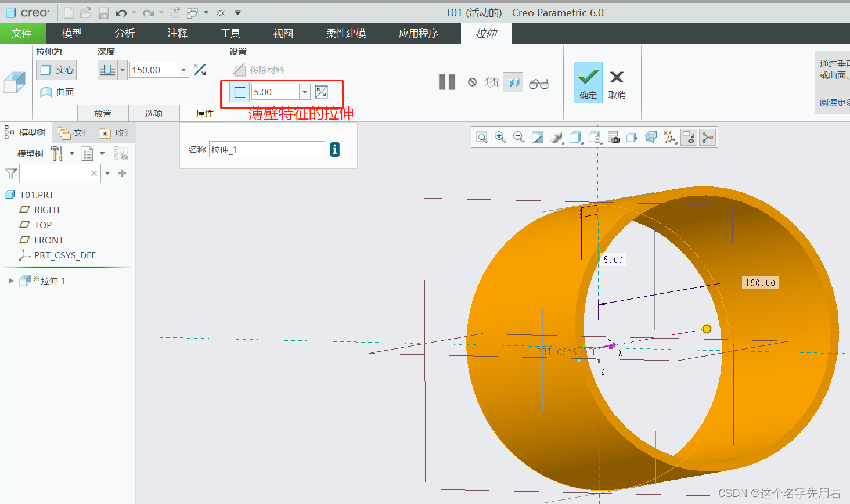Create a new file from quick access toolbar
Viewport: 850px width, 504px height.
click(69, 12)
